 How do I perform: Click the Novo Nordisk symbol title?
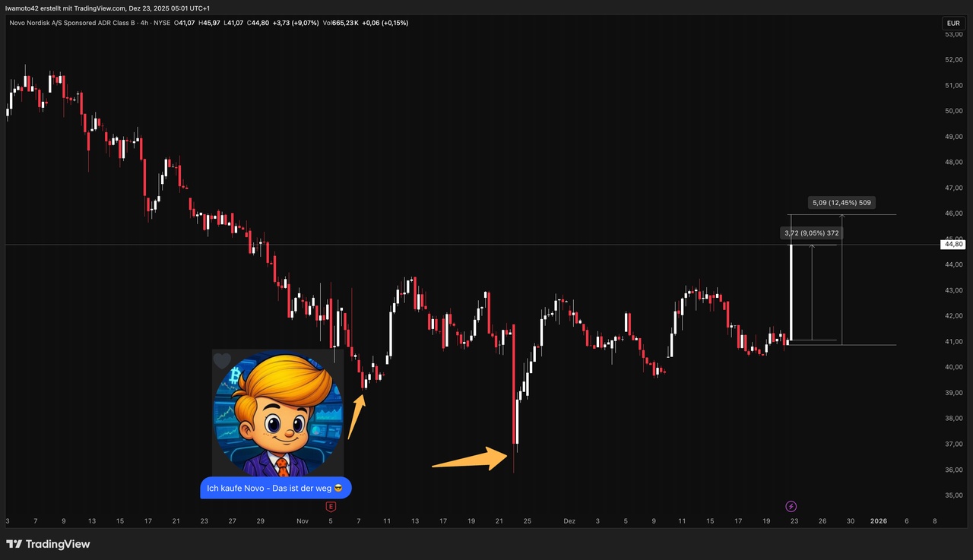click(89, 23)
